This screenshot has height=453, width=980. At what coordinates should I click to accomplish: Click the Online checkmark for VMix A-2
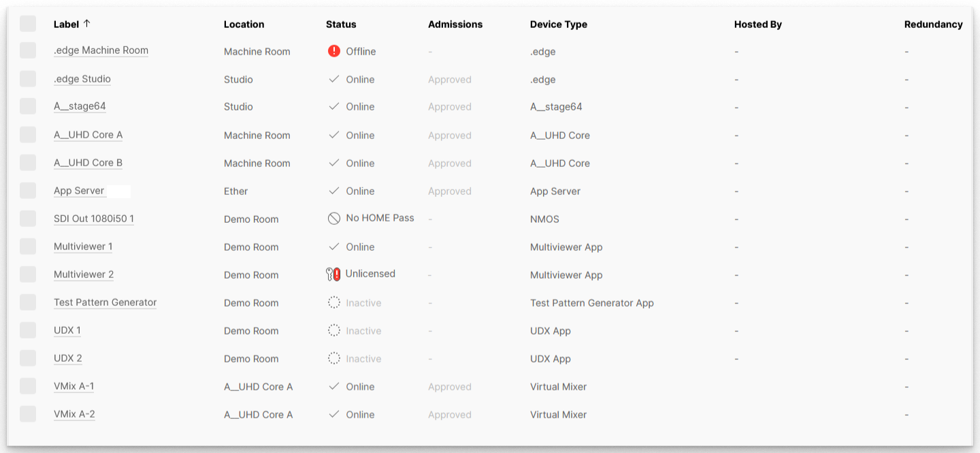pyautogui.click(x=333, y=414)
